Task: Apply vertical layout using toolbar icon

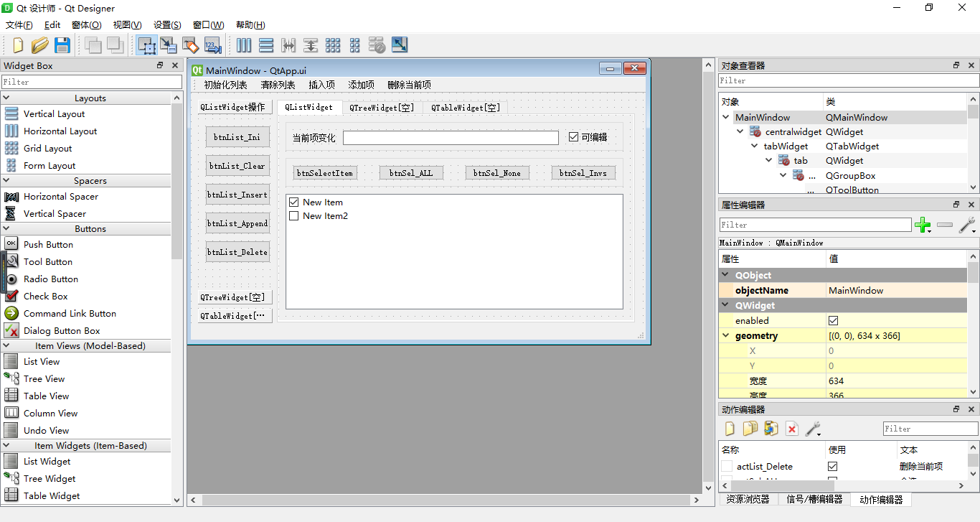Action: 266,45
